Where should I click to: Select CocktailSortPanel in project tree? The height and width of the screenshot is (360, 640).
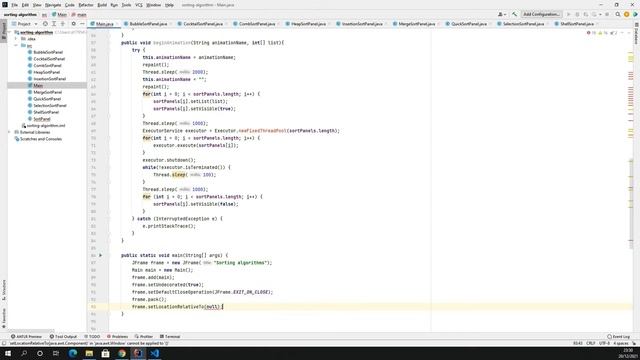[49, 59]
